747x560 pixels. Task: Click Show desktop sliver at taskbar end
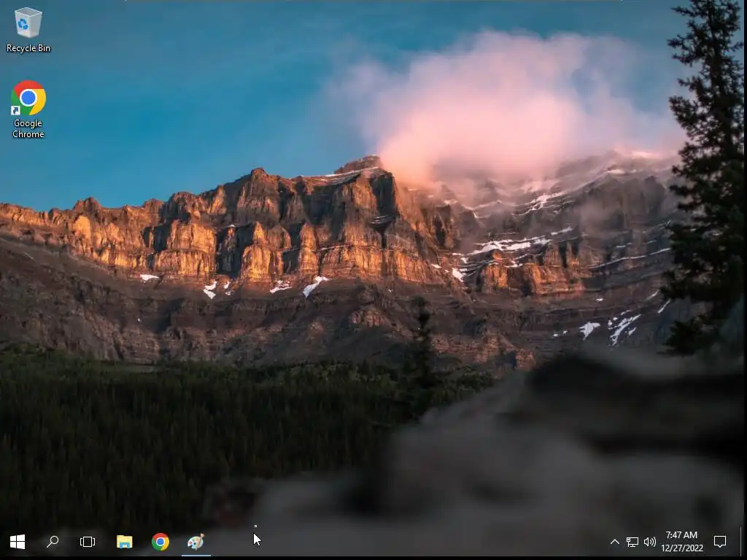point(743,542)
